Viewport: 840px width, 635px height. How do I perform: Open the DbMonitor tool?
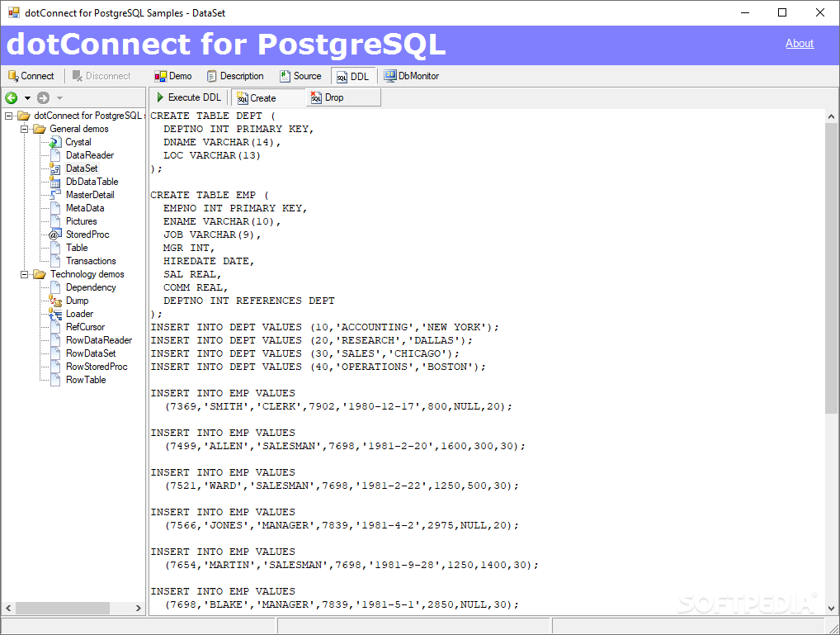412,76
